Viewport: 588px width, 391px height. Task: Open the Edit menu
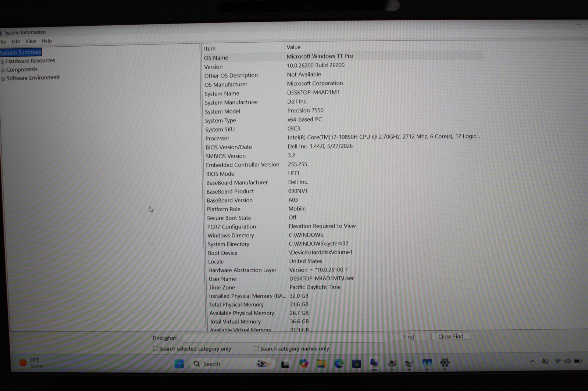coord(15,42)
